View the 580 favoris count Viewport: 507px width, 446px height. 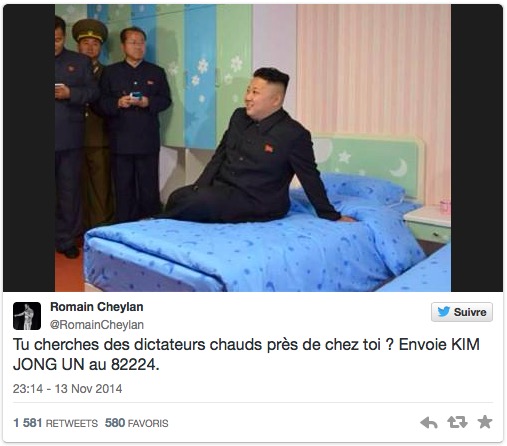point(115,423)
